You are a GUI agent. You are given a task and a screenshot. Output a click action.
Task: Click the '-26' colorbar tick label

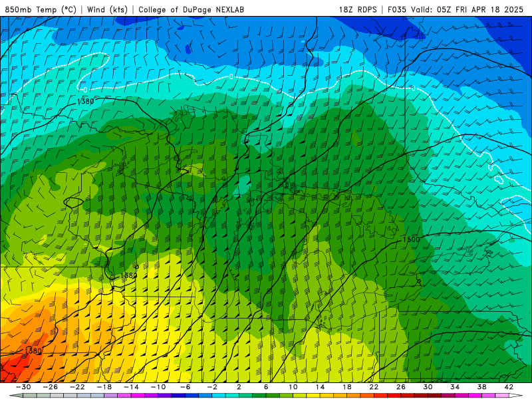pos(51,387)
